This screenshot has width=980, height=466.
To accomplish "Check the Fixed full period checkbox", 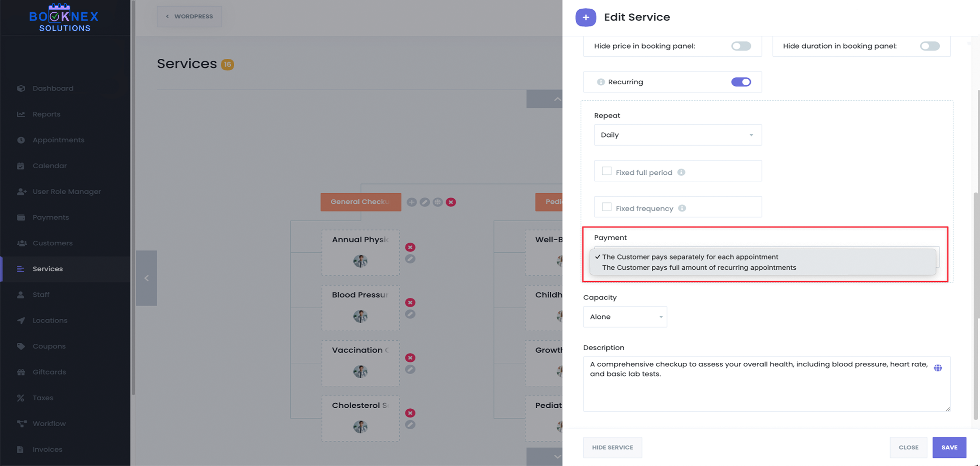I will click(606, 171).
